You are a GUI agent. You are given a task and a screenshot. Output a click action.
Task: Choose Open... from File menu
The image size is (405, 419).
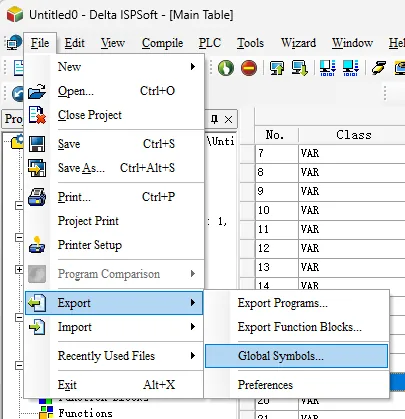(114, 91)
